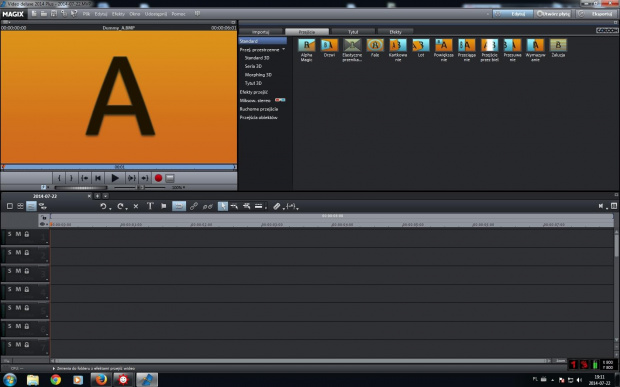Expand the Przej. przestrzenne category arrow
The height and width of the screenshot is (387, 620).
pyautogui.click(x=284, y=49)
